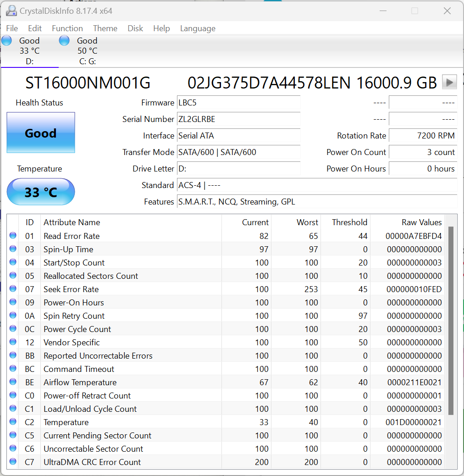
Task: Click status orb for Uncorrectable Sector Count
Action: click(13, 448)
